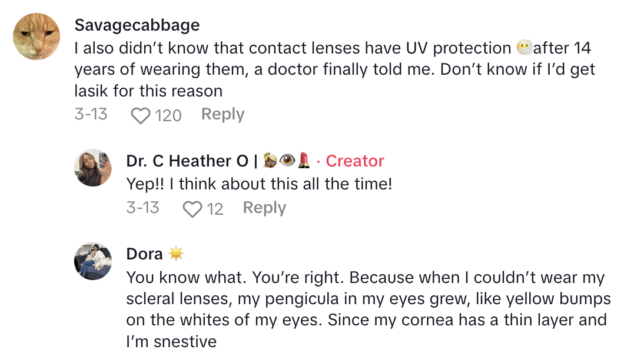Open the Dora username link
The height and width of the screenshot is (353, 644).
pyautogui.click(x=144, y=254)
